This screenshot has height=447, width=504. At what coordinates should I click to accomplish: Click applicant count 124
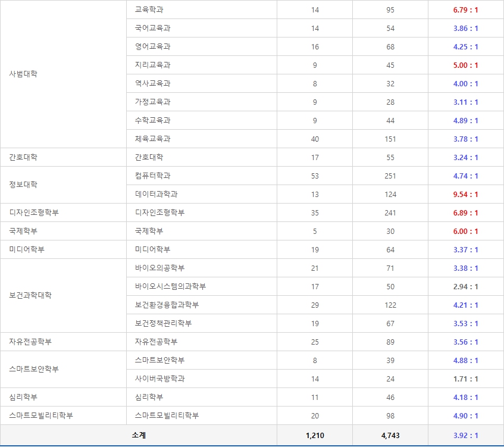pos(390,195)
